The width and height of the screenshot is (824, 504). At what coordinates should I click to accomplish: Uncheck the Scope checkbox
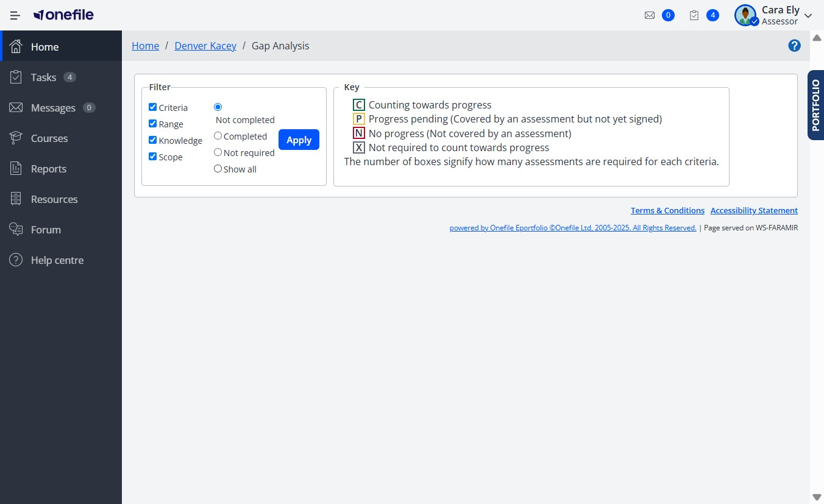[x=153, y=157]
